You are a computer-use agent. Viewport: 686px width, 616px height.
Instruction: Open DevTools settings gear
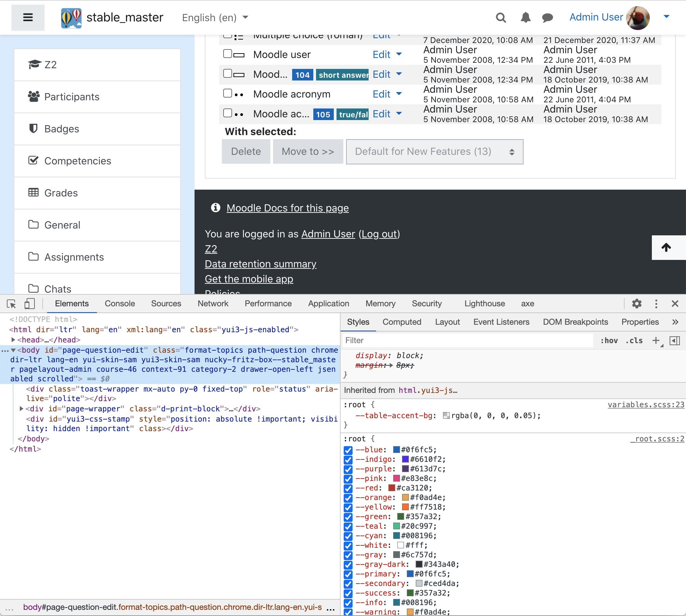tap(637, 304)
